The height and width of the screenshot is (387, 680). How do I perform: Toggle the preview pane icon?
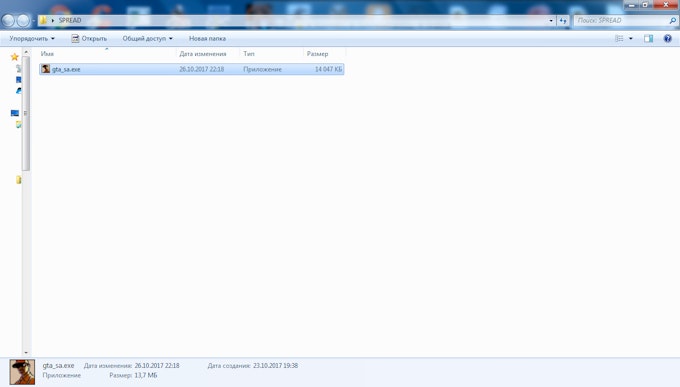pos(648,39)
